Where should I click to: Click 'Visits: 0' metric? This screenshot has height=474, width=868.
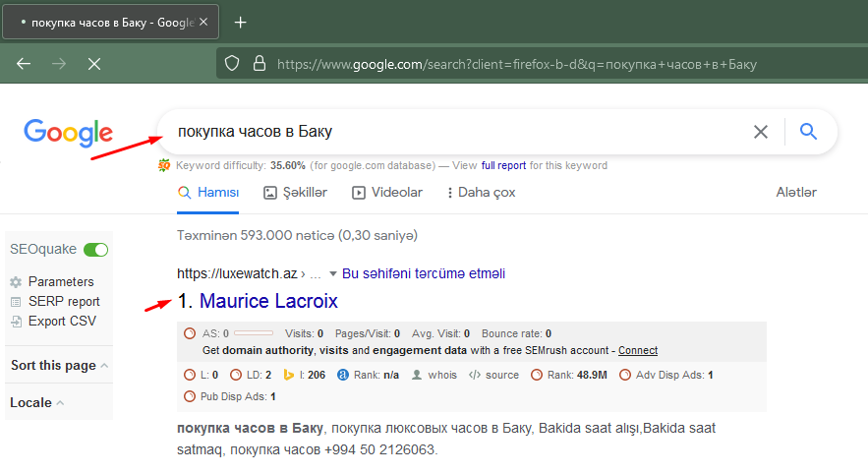(x=304, y=333)
